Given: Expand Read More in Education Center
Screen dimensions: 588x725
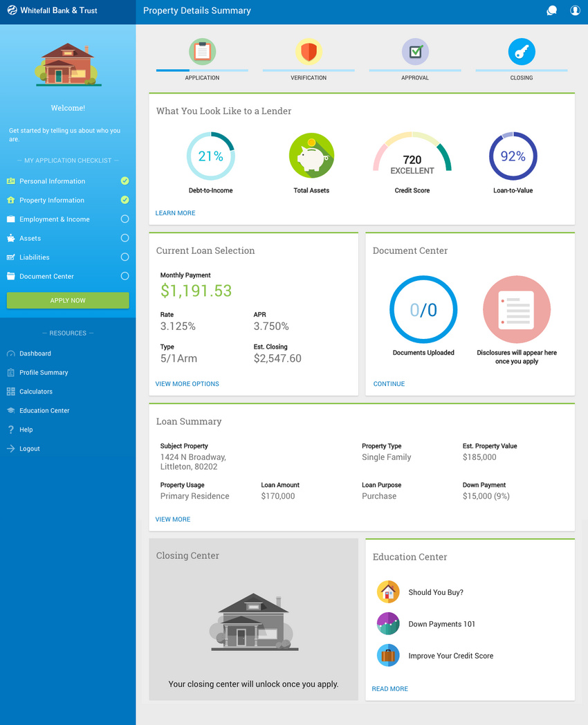Looking at the screenshot, I should 389,689.
